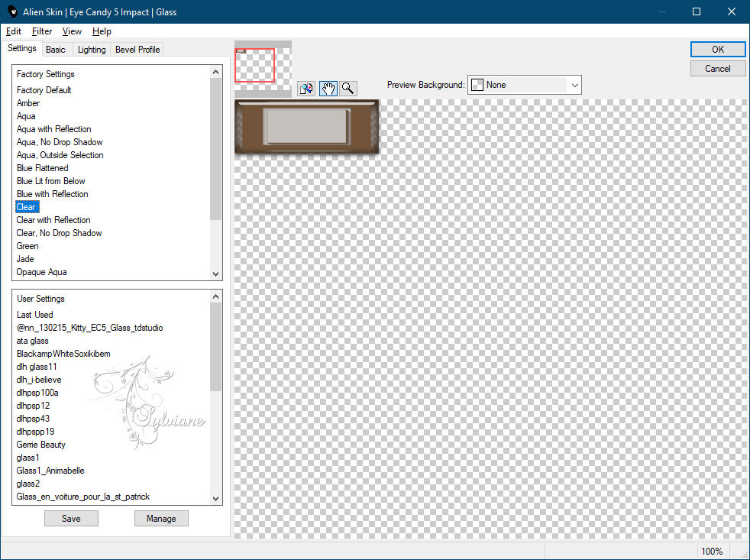Viewport: 750px width, 560px height.
Task: Select ata glass user setting
Action: (x=33, y=340)
